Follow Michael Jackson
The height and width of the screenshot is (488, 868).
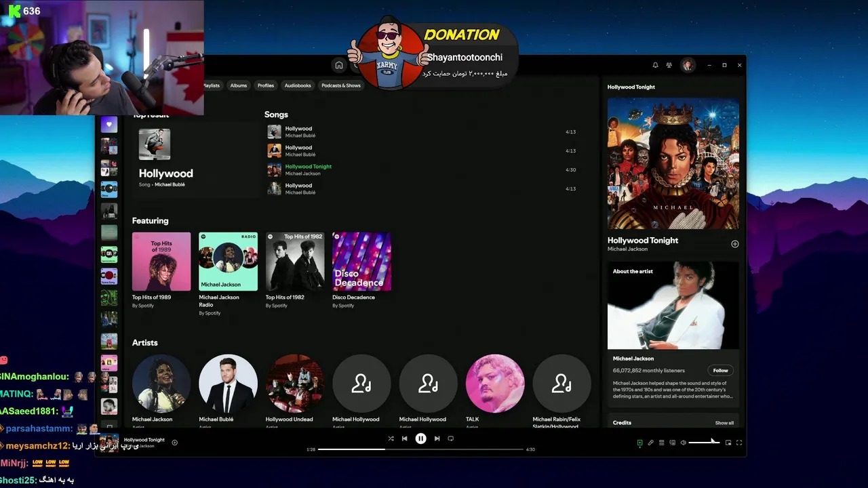tap(720, 370)
